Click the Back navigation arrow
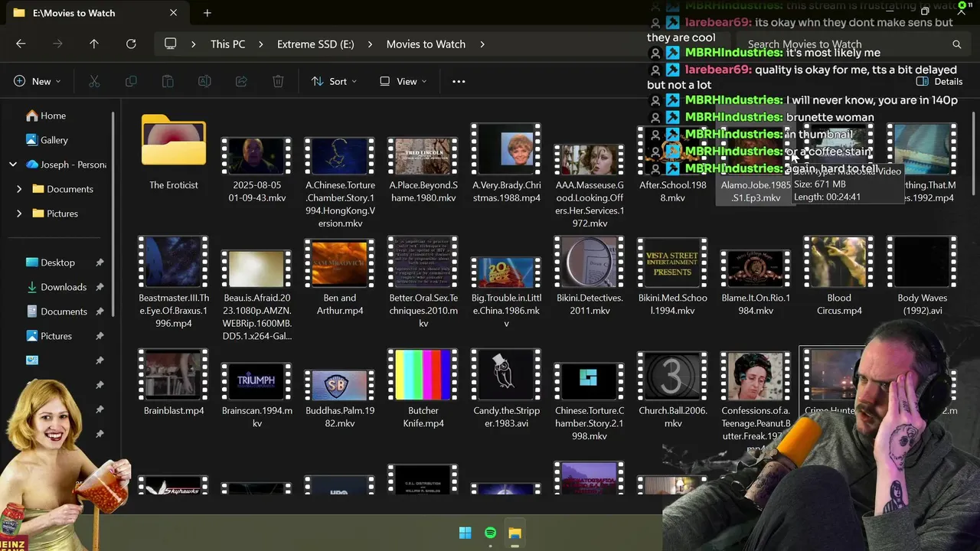The image size is (980, 551). 21,44
